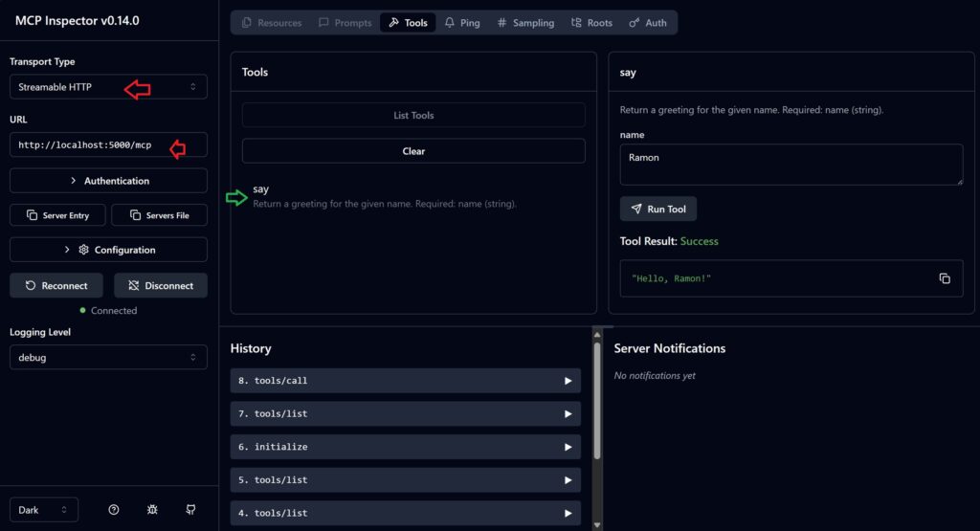Open the Sampling tab
This screenshot has height=531, width=980.
525,23
